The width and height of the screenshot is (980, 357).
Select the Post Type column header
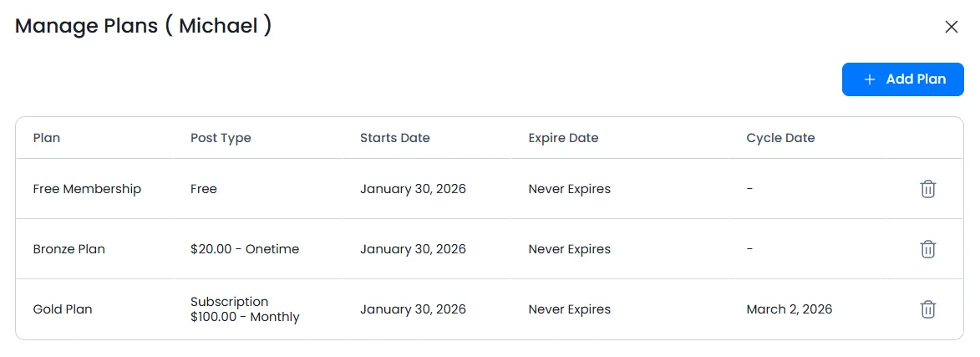coord(221,138)
